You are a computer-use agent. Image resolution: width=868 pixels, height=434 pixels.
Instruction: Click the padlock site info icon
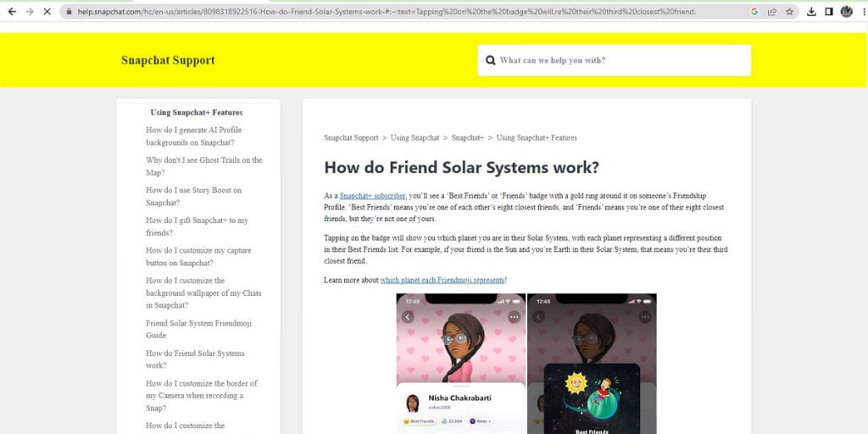pos(70,11)
